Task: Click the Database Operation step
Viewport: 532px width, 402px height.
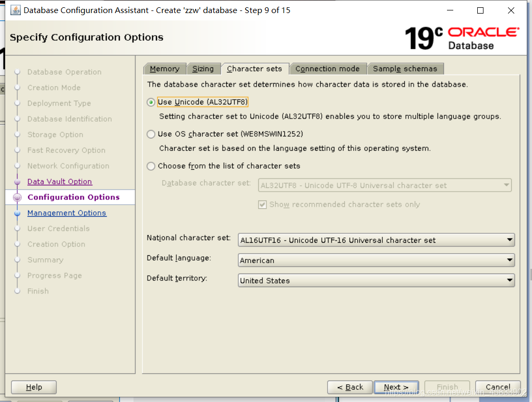Action: click(65, 72)
